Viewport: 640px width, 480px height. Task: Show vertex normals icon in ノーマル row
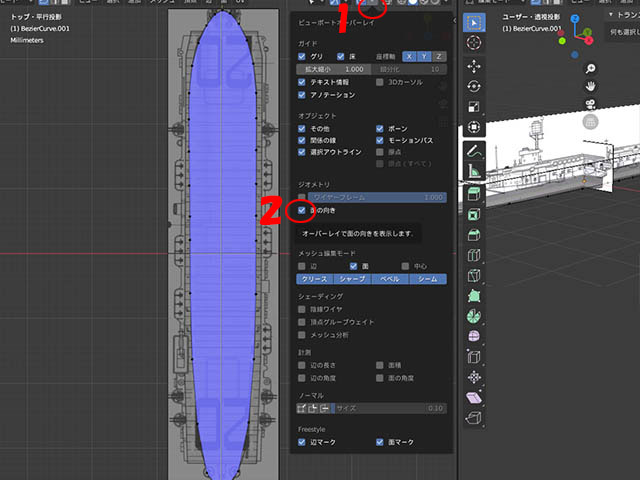302,408
